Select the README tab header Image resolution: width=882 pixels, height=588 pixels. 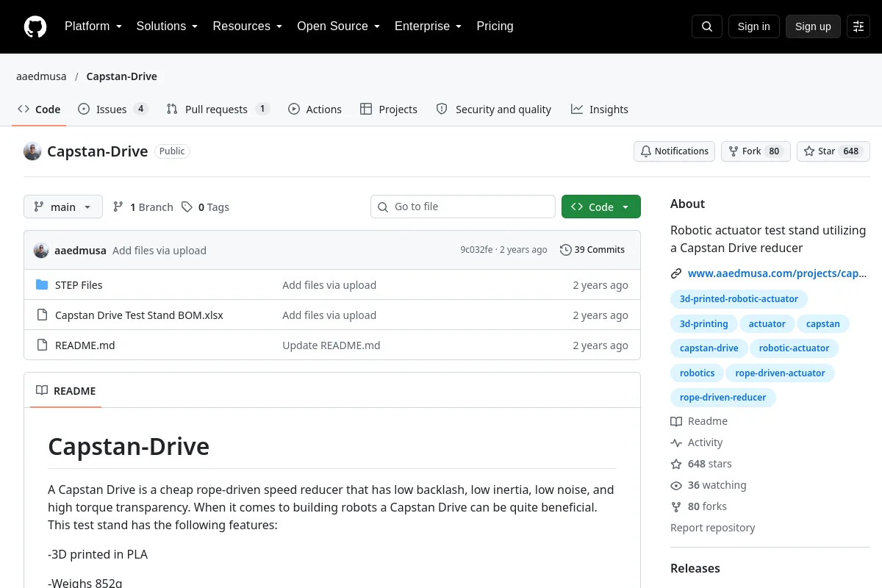66,391
